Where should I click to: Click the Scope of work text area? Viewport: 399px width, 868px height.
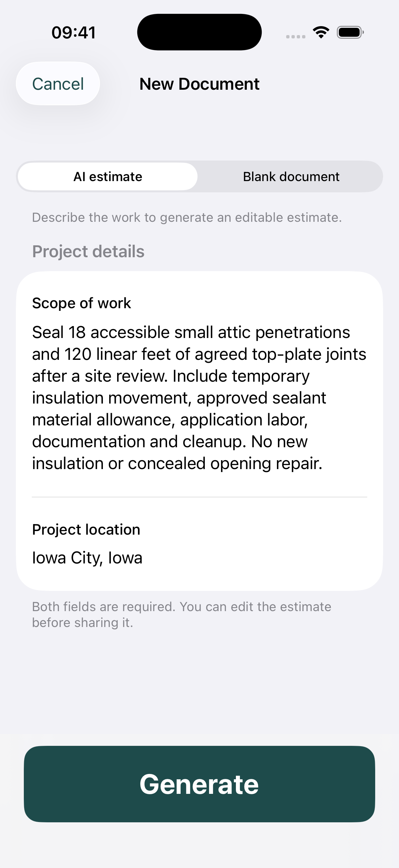(199, 398)
